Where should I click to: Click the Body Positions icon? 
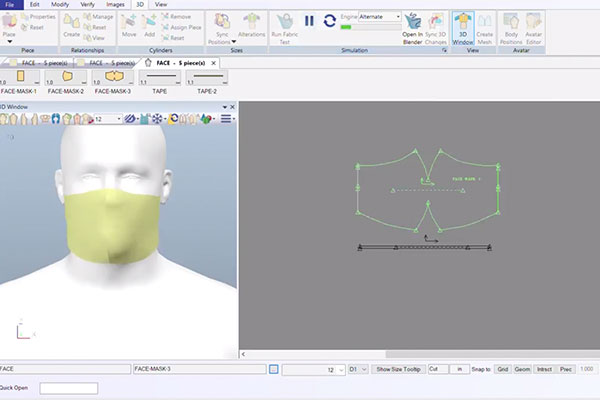pos(511,24)
